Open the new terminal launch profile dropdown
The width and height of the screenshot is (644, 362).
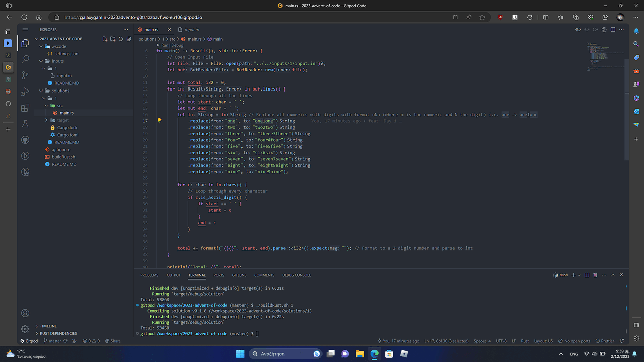click(579, 275)
